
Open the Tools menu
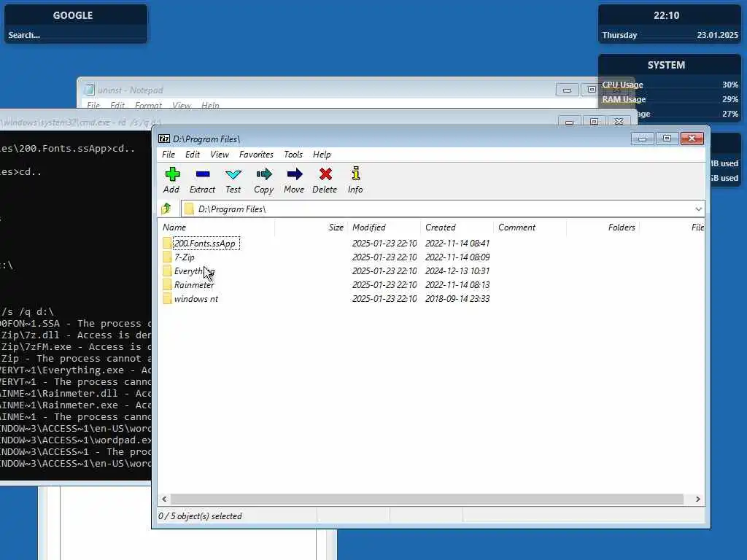tap(293, 155)
